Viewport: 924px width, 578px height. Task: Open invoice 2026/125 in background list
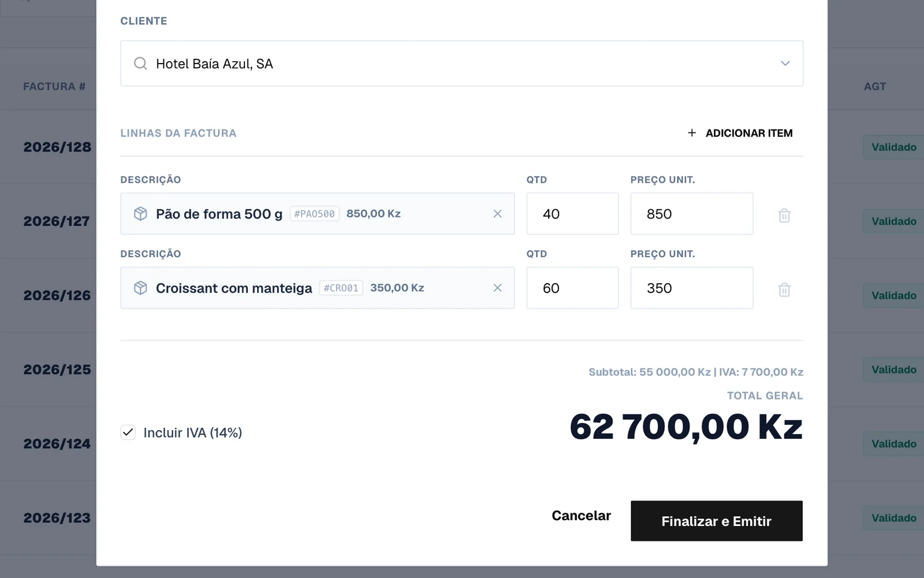coord(57,369)
